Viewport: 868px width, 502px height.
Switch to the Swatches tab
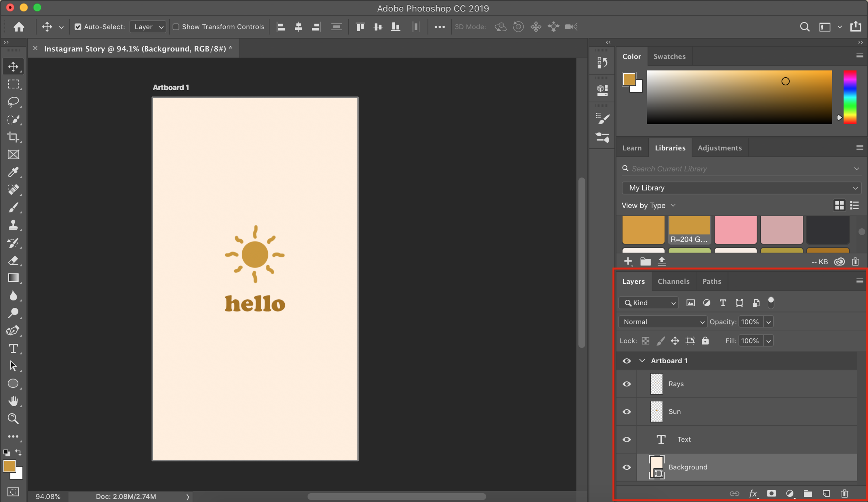[669, 56]
